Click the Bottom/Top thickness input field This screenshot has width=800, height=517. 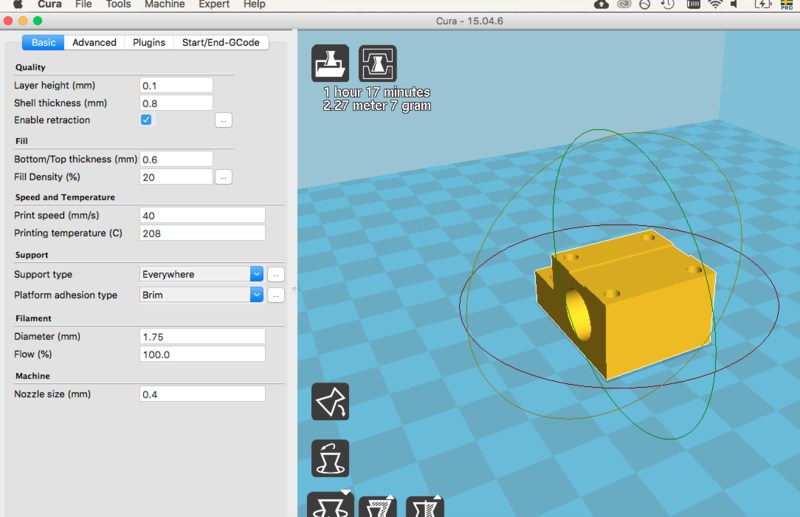(x=176, y=159)
